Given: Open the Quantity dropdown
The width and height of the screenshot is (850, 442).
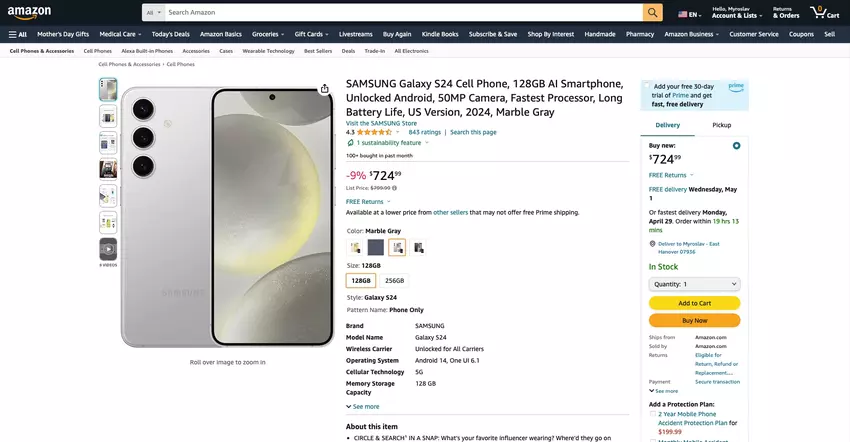Looking at the screenshot, I should click(x=694, y=284).
